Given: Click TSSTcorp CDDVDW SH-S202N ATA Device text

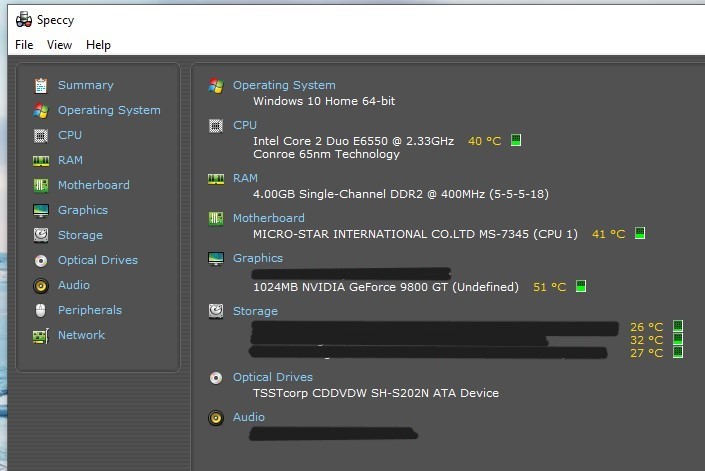Looking at the screenshot, I should point(376,393).
